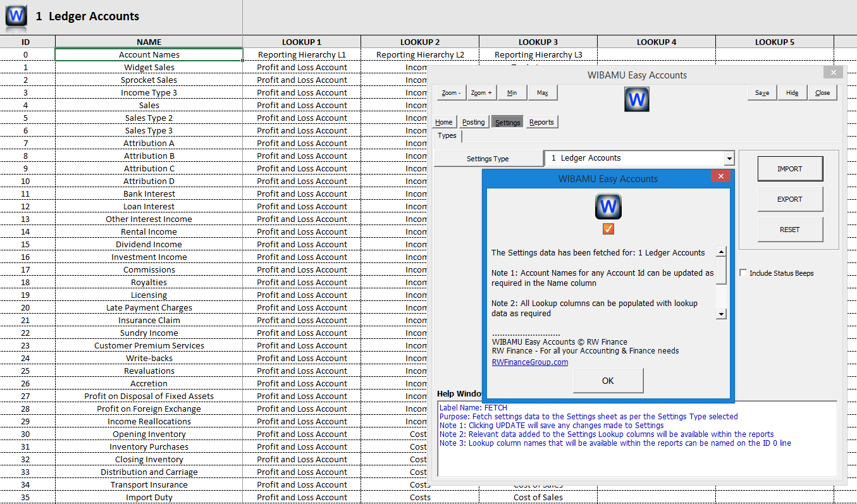The image size is (857, 504).
Task: Select the Account Names cell
Action: point(149,54)
